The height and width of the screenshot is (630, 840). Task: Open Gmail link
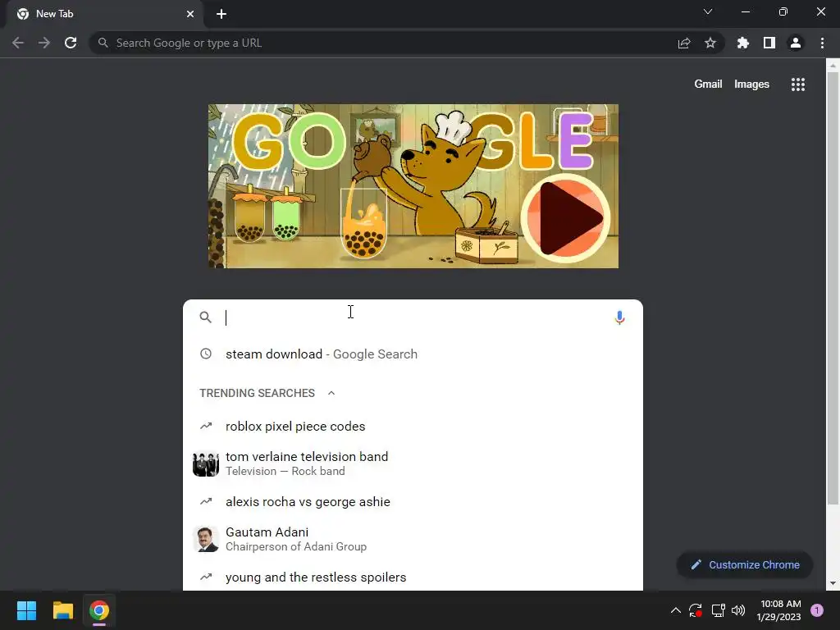pos(708,84)
